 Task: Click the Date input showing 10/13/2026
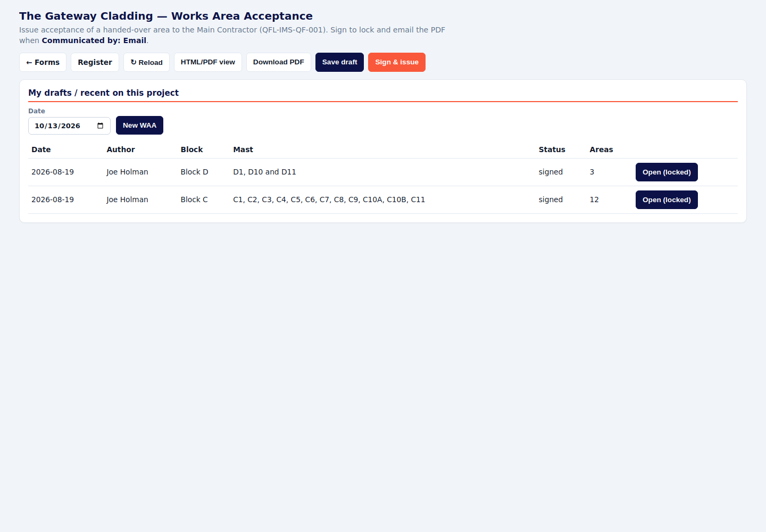click(69, 126)
